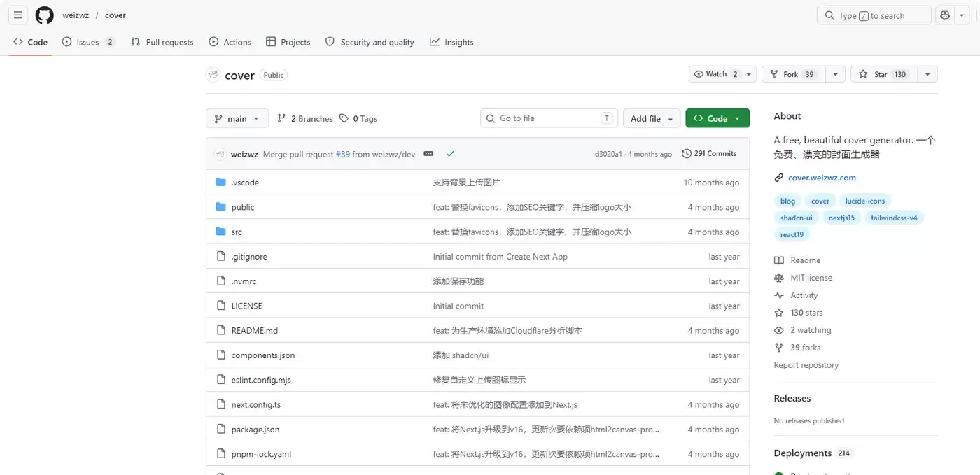Open the Star lists dropdown arrow

927,74
